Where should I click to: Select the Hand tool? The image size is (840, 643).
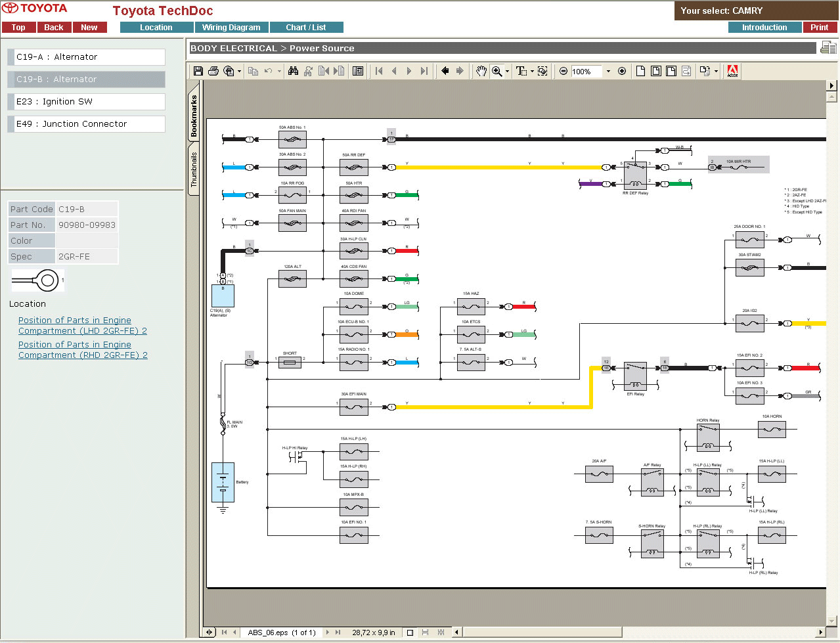[x=481, y=71]
